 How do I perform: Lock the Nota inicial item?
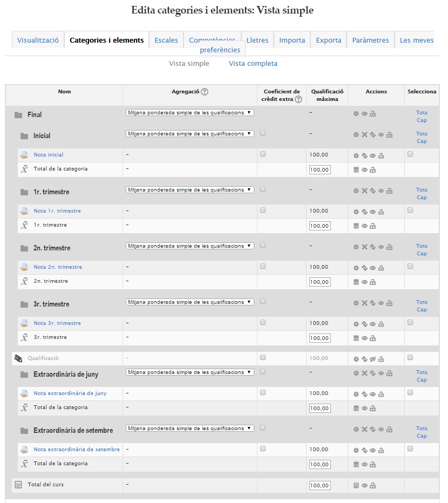(x=381, y=156)
